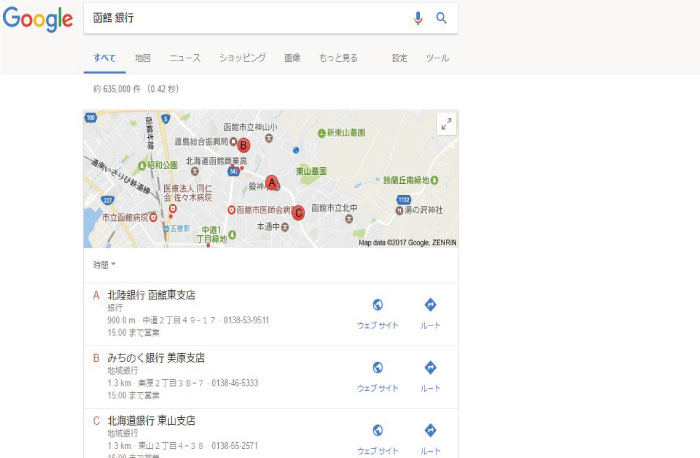Click the Google logo
This screenshot has height=458, width=700.
(38, 19)
